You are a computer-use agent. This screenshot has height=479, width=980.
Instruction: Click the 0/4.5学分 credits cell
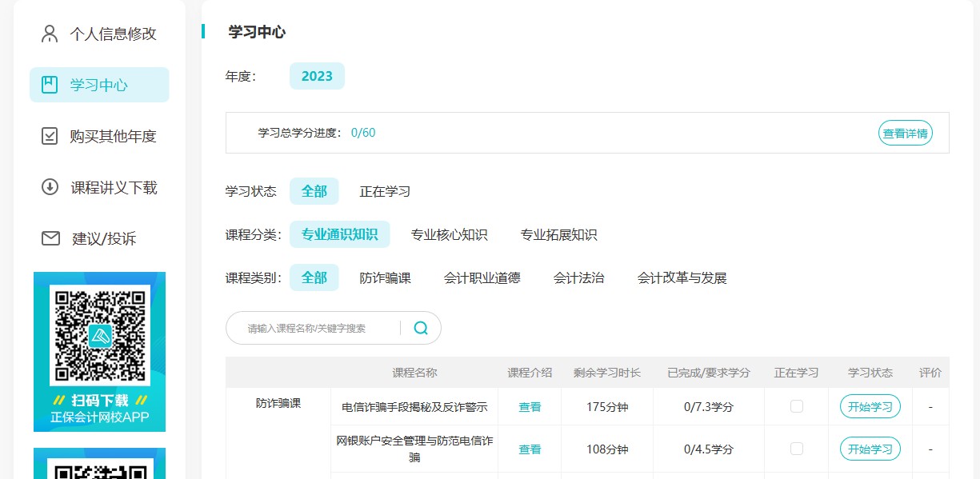[x=709, y=449]
